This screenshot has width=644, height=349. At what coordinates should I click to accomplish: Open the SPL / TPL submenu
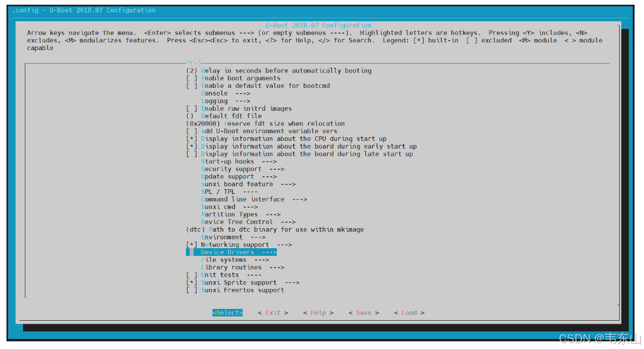point(229,192)
